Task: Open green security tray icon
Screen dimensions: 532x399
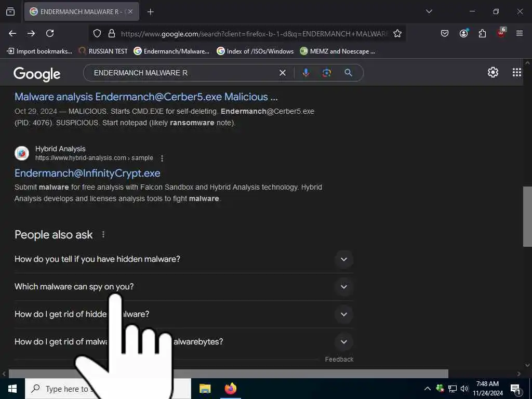Action: (440, 389)
